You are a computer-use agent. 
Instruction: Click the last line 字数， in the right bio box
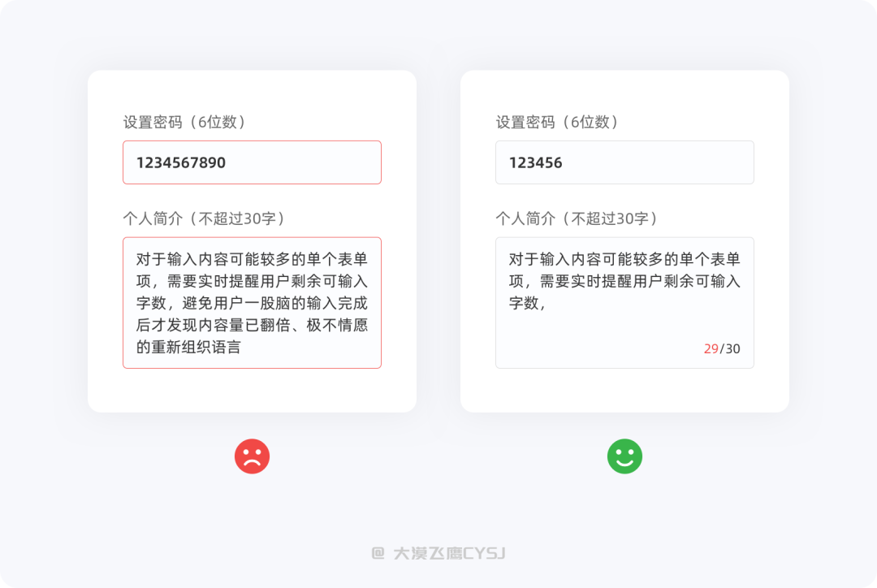[526, 304]
